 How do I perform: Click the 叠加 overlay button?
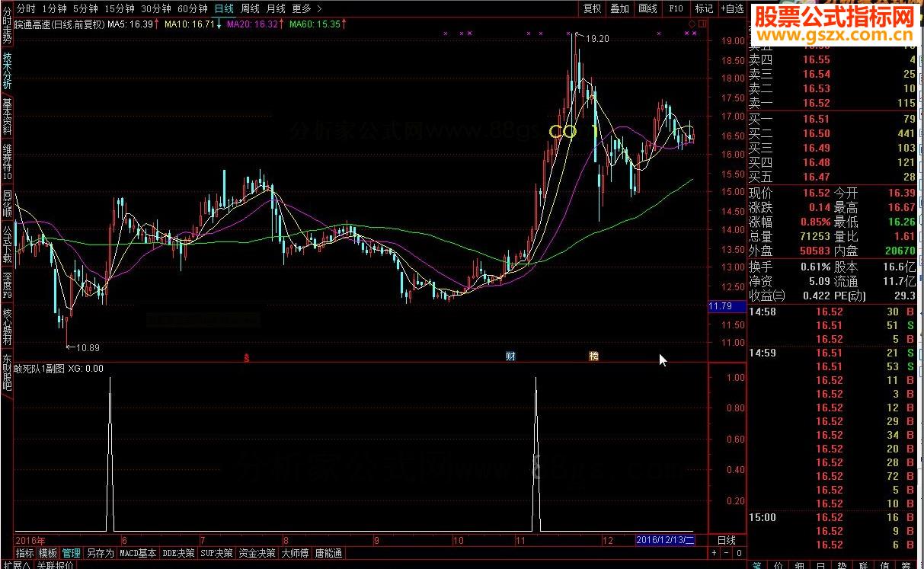[x=620, y=8]
